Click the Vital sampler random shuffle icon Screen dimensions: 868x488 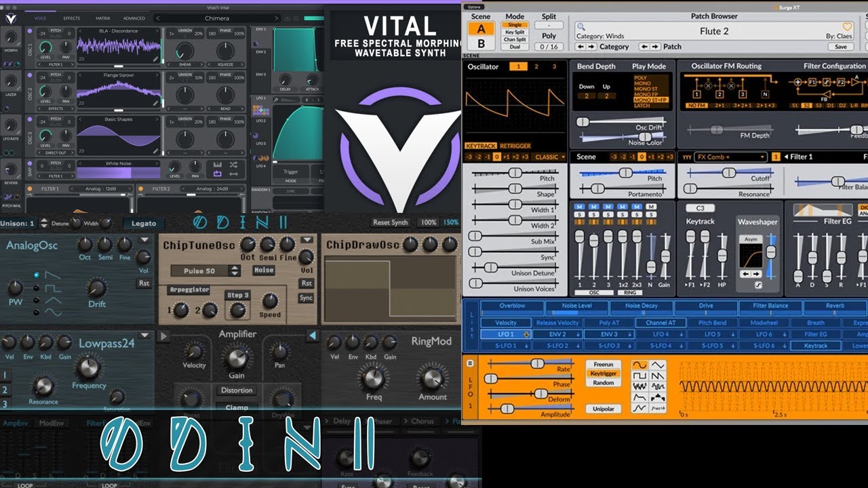(x=233, y=165)
